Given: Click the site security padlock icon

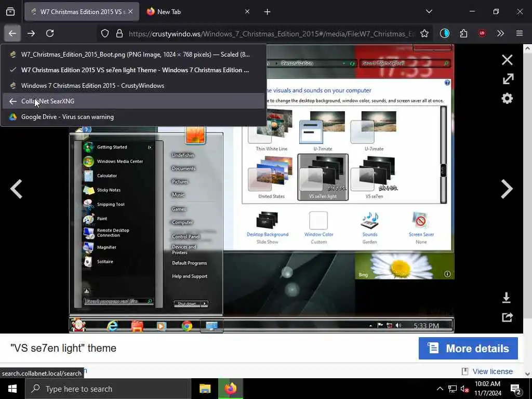Looking at the screenshot, I should click(119, 34).
